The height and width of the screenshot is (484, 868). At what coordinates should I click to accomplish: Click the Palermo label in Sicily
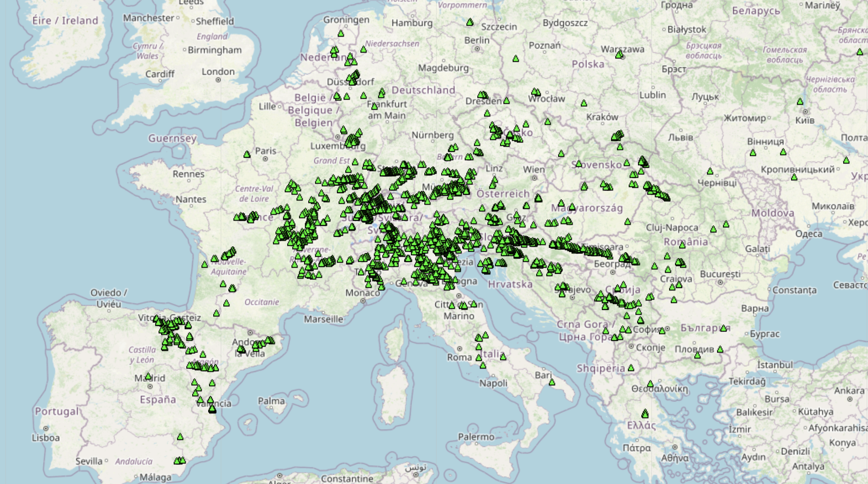coord(476,437)
